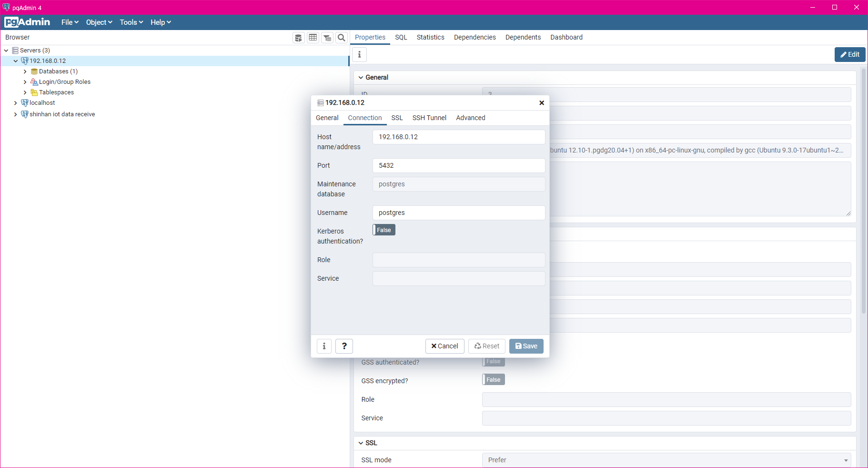Open the Object menu
The height and width of the screenshot is (468, 868).
99,22
